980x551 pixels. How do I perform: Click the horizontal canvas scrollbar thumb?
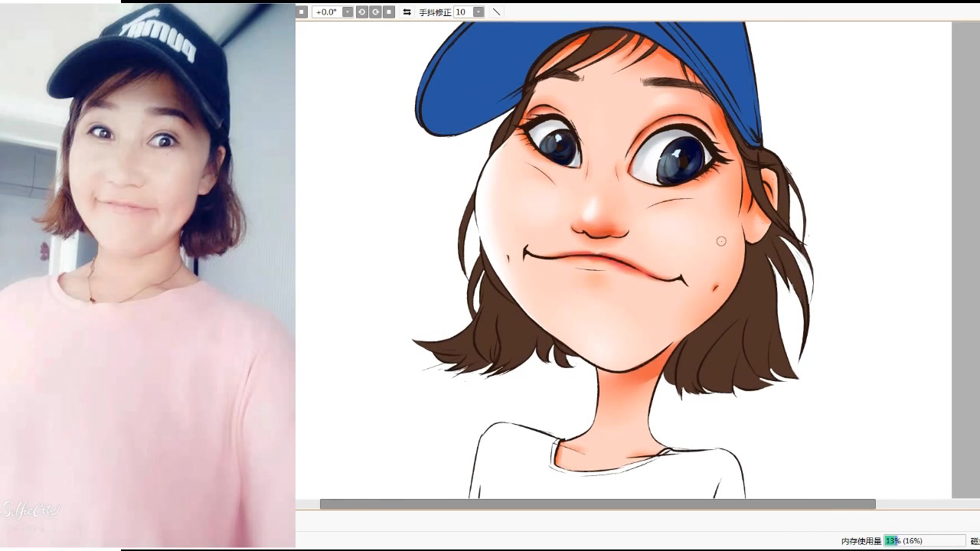(x=597, y=504)
